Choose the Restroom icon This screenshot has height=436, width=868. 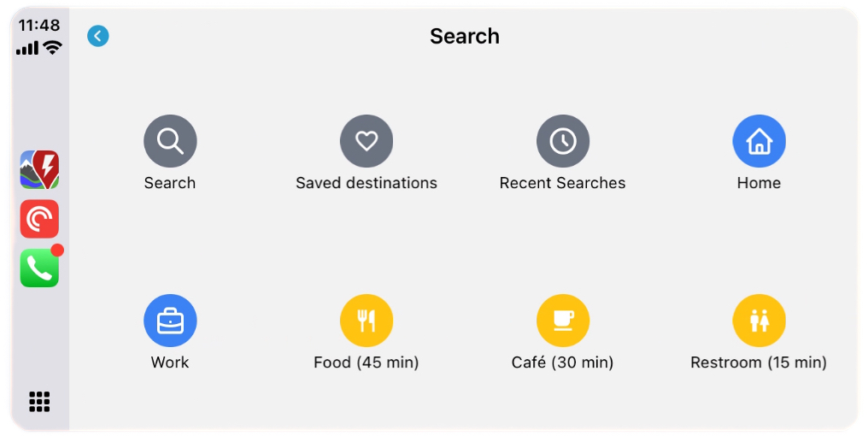point(759,321)
